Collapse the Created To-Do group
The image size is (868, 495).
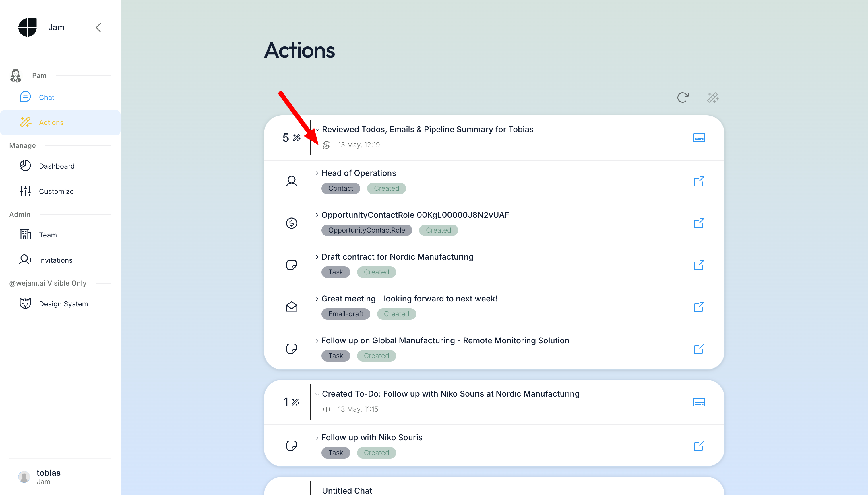point(317,394)
